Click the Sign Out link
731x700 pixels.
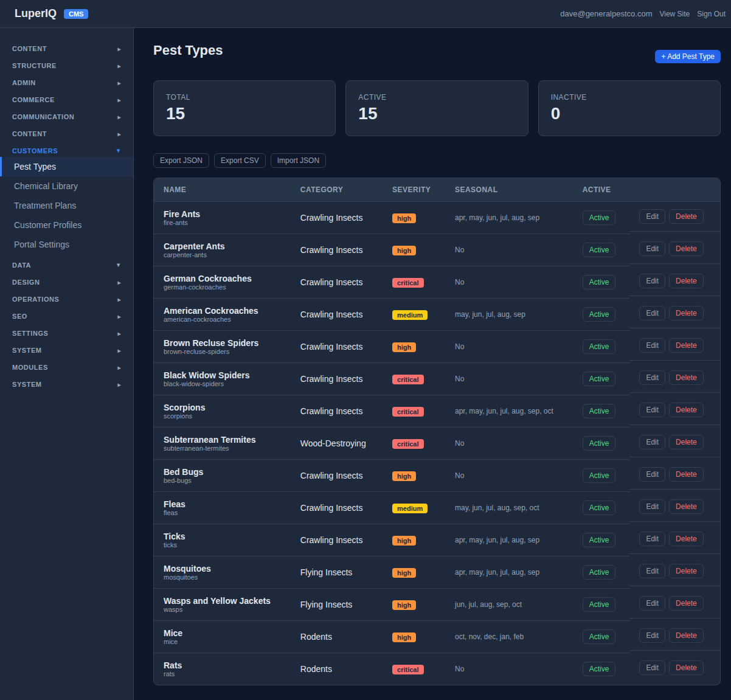pos(711,14)
